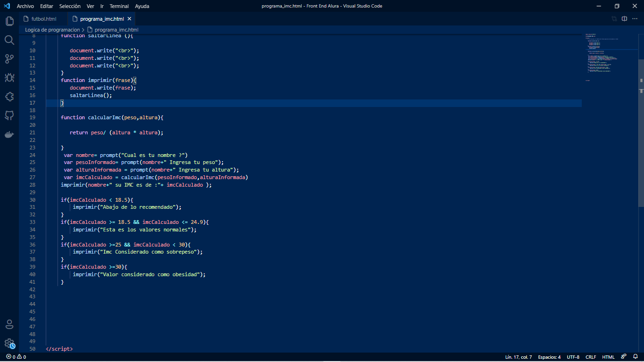Screen dimensions: 644x362
Task: Click the function calcularImc declaration line
Action: coord(112,117)
